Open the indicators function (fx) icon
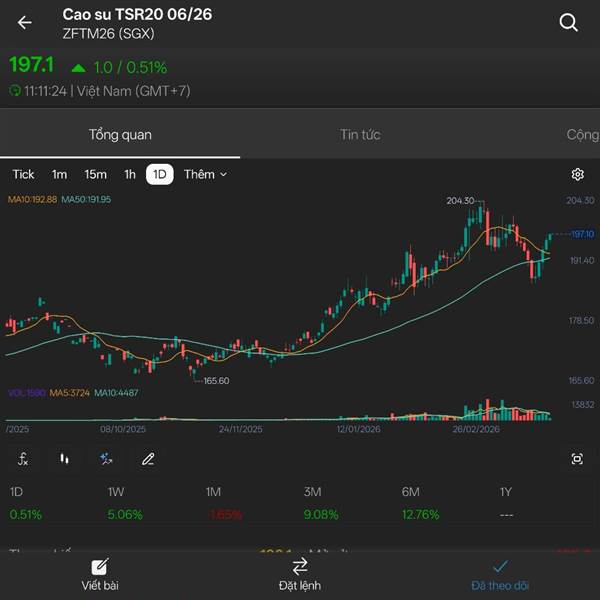This screenshot has height=600, width=600. [23, 459]
